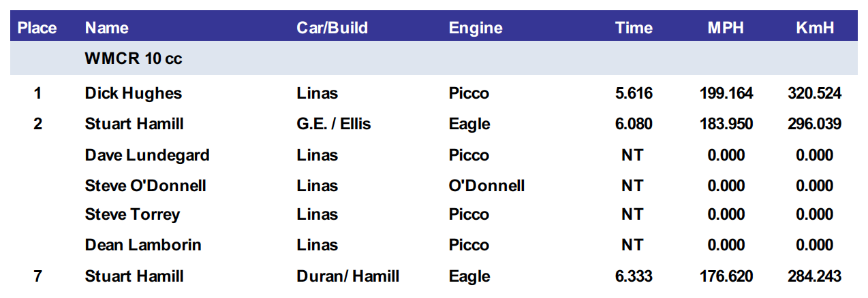The width and height of the screenshot is (868, 298).
Task: Click Steve O'Donnell's name cell
Action: [145, 186]
